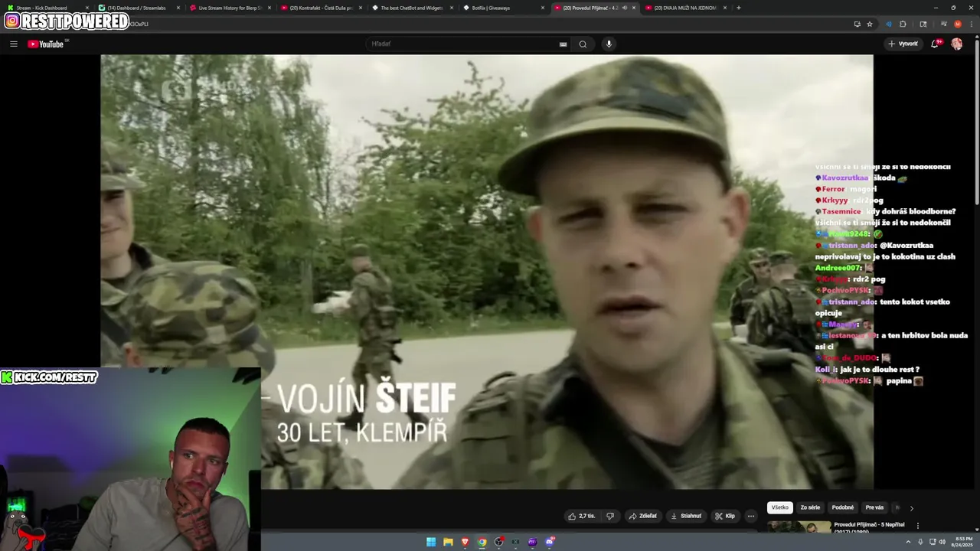Click the Provedul Přijímač 5 Nepřítel thumbnail
This screenshot has height=551, width=980.
click(799, 527)
